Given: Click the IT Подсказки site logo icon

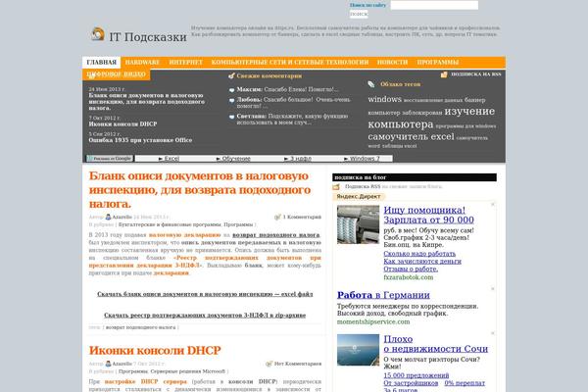Looking at the screenshot, I should pos(98,34).
